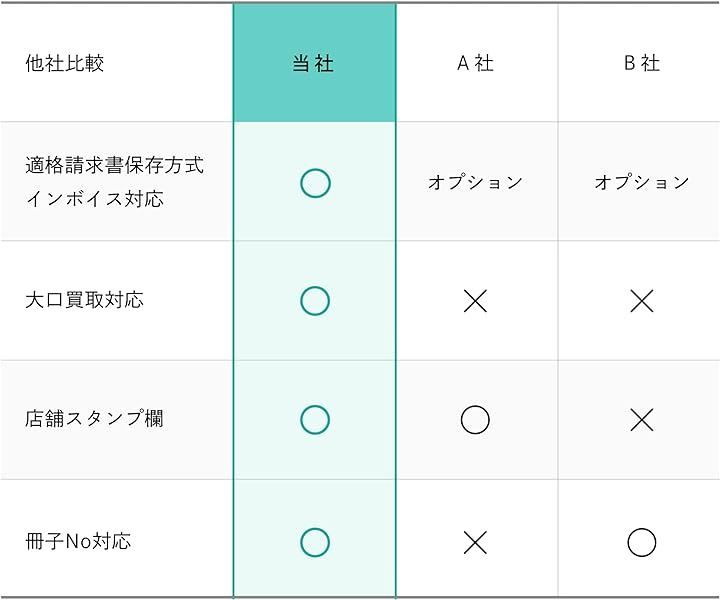The height and width of the screenshot is (600, 720).
Task: Click the 店舗スタンプ欄 row label
Action: coord(94,419)
